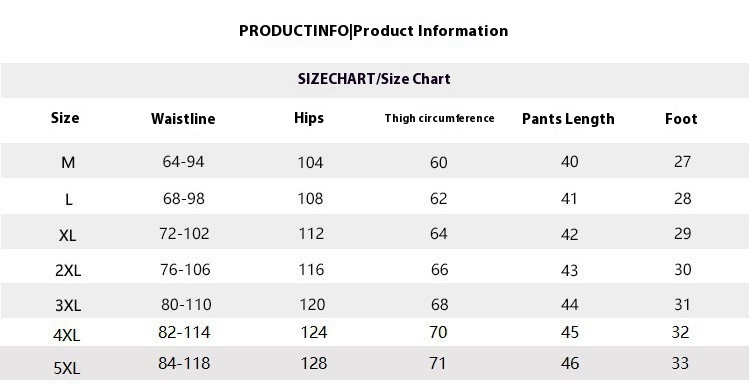Select the 5XL size row label
Viewport: 749px width, 384px height.
pyautogui.click(x=67, y=368)
